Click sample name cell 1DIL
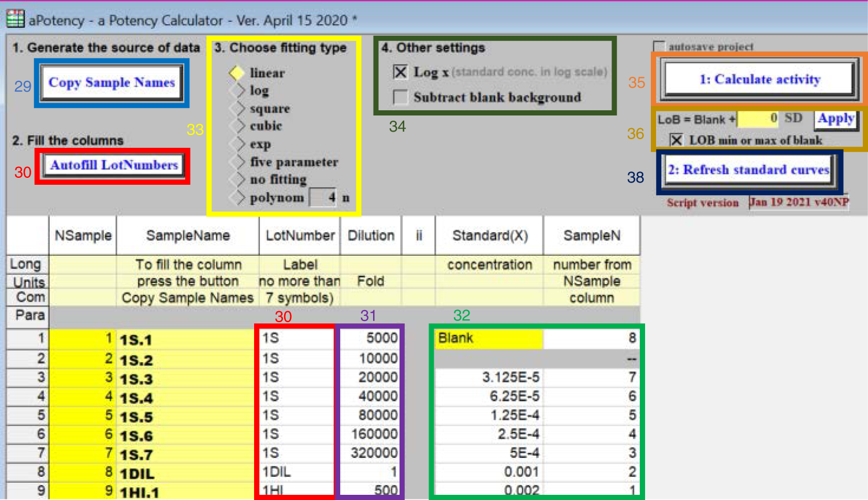Viewport: 868px width, 500px height. [x=188, y=473]
